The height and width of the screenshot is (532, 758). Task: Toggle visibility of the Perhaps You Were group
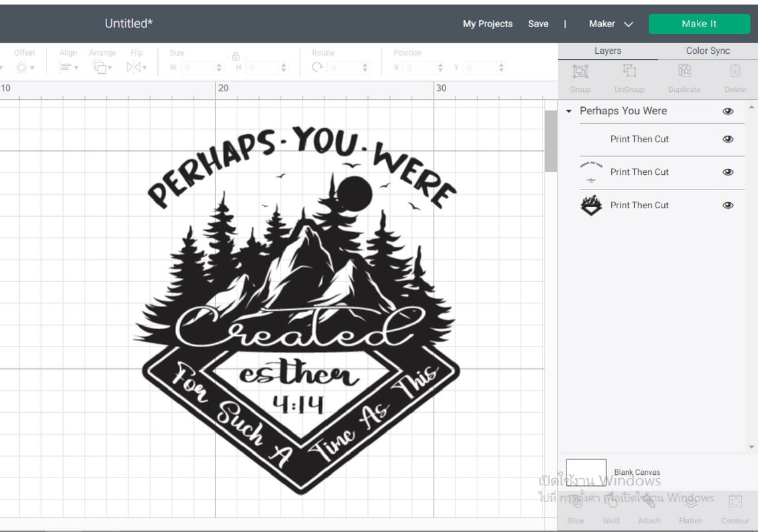pyautogui.click(x=728, y=111)
